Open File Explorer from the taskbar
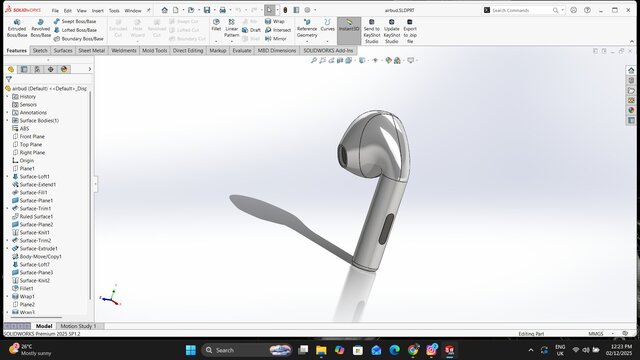 point(321,350)
